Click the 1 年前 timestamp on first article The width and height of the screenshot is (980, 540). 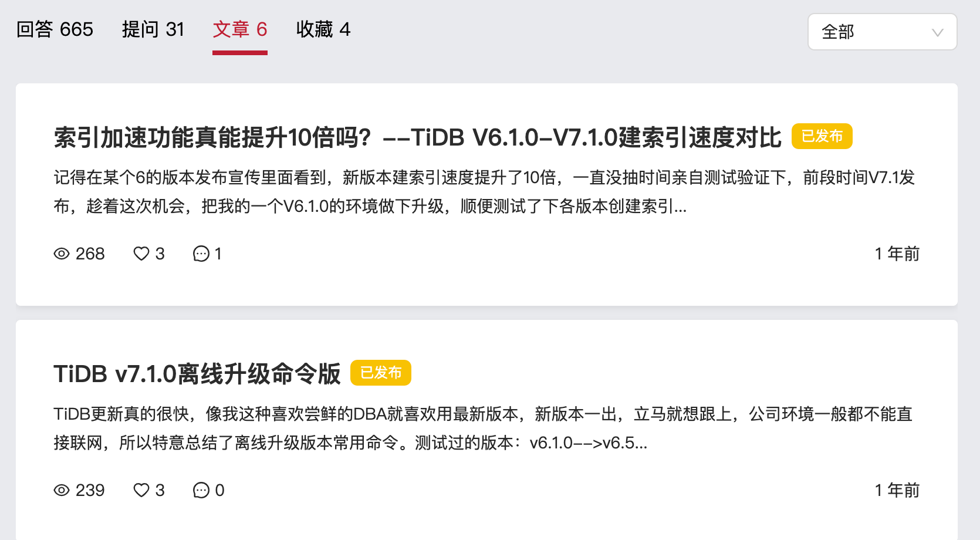[x=897, y=254]
